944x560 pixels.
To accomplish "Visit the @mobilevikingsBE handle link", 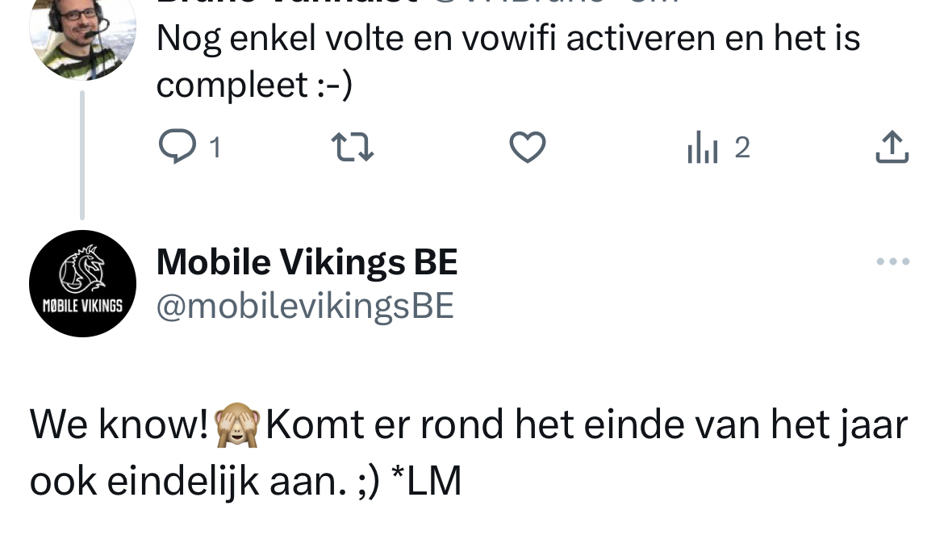I will tap(305, 307).
